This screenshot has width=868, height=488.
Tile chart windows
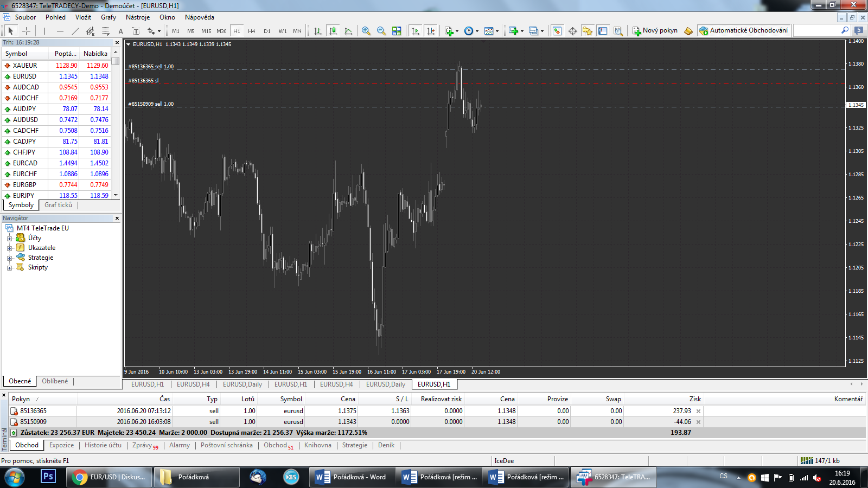397,31
